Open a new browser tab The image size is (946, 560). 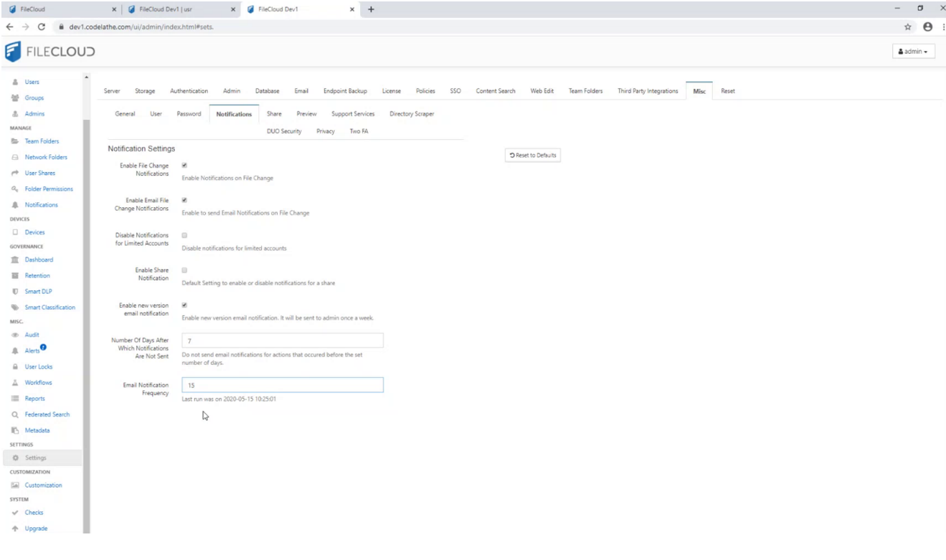(371, 9)
